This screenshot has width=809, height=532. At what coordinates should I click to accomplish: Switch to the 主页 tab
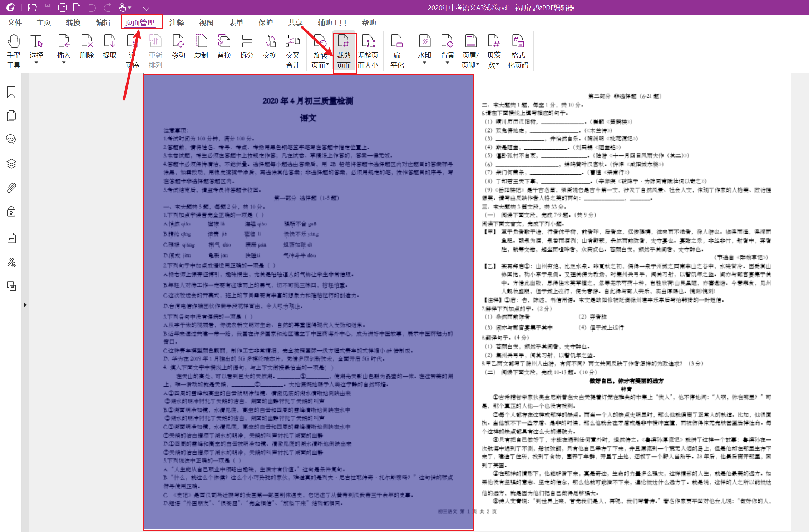pos(44,23)
